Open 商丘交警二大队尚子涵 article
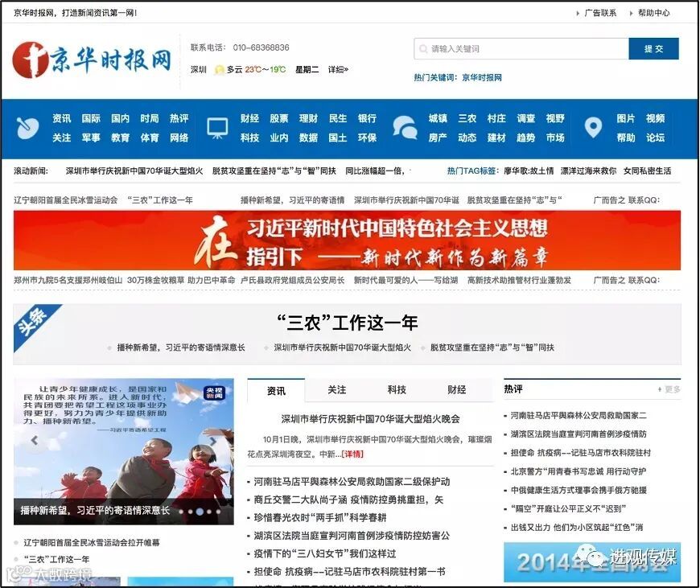700x588 pixels. click(x=348, y=500)
